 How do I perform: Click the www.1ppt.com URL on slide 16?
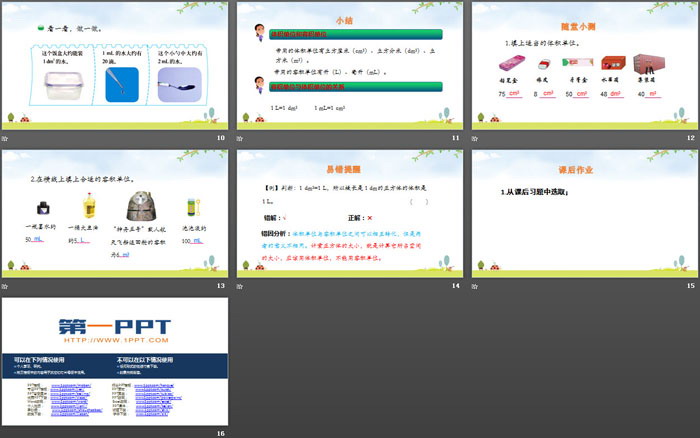pos(114,340)
